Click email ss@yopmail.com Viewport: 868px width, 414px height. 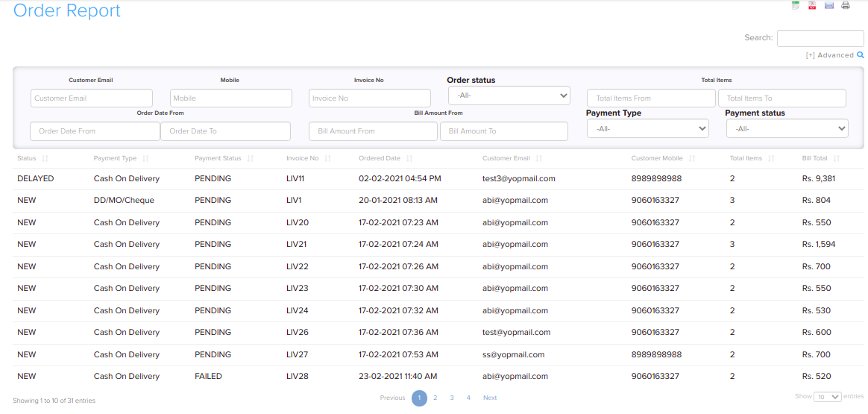tap(514, 354)
